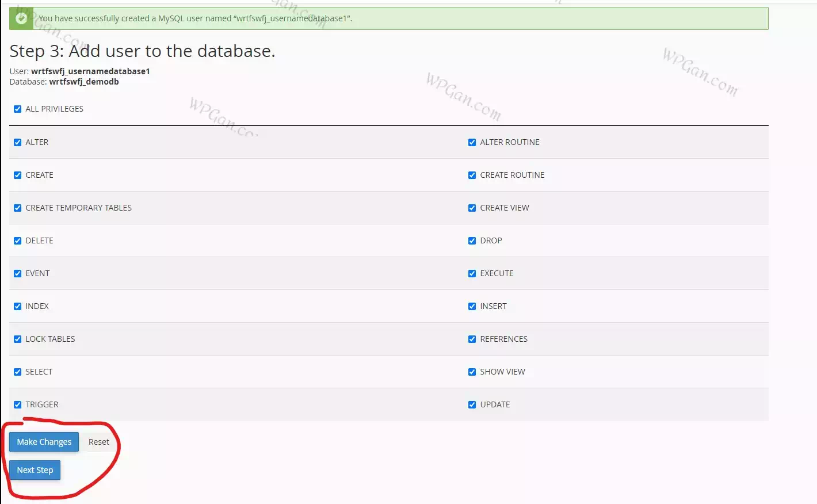Toggle the SHOW VIEW checkbox

[x=472, y=372]
